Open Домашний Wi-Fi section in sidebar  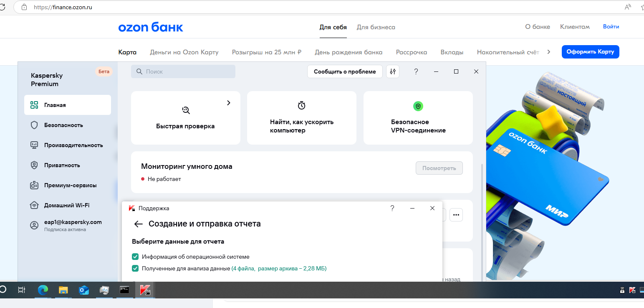pyautogui.click(x=68, y=205)
